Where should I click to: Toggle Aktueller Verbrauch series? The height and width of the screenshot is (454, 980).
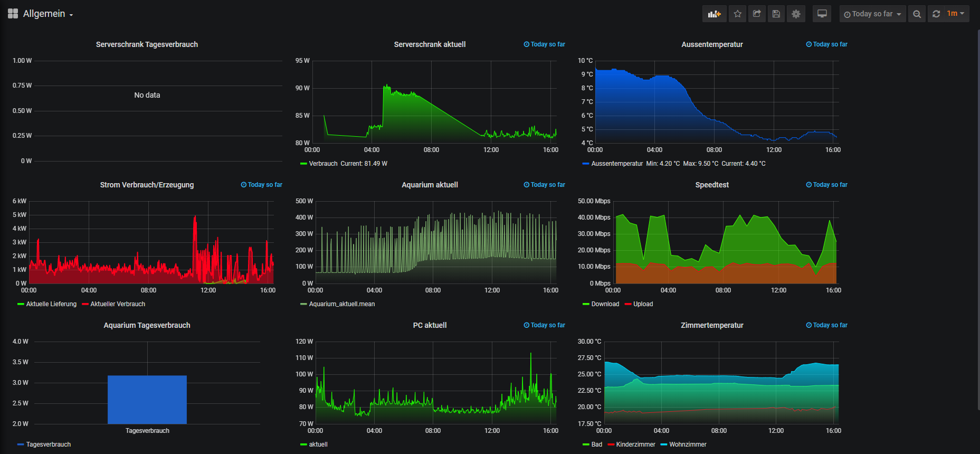click(x=118, y=304)
